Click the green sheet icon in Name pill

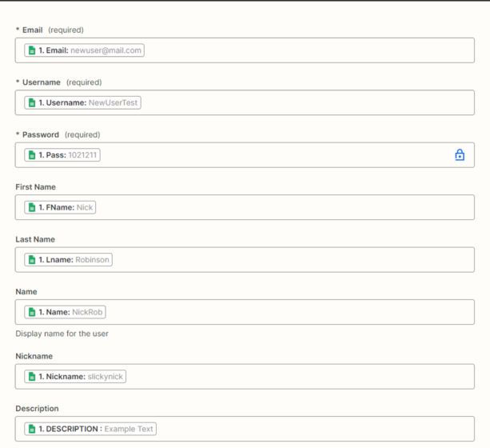click(32, 312)
